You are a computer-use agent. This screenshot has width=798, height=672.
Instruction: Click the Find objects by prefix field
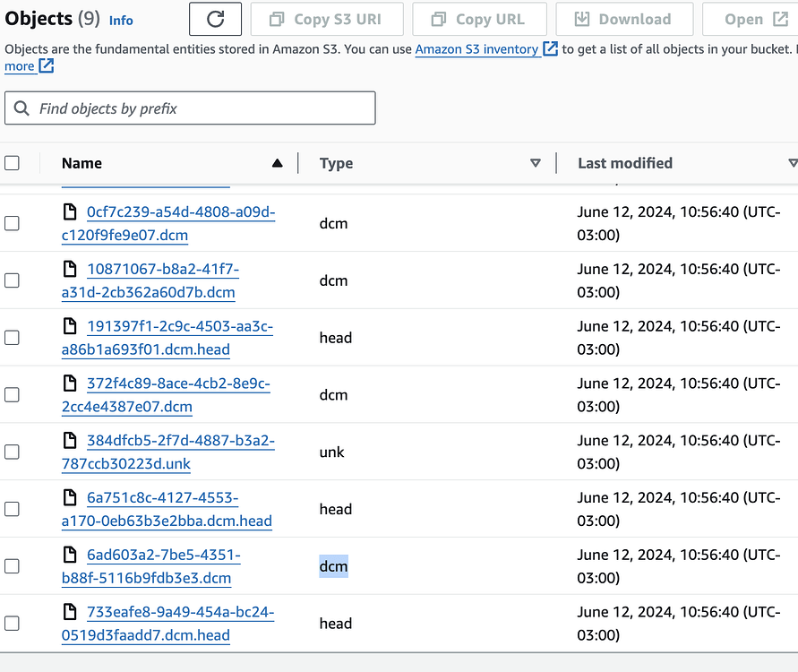[189, 108]
